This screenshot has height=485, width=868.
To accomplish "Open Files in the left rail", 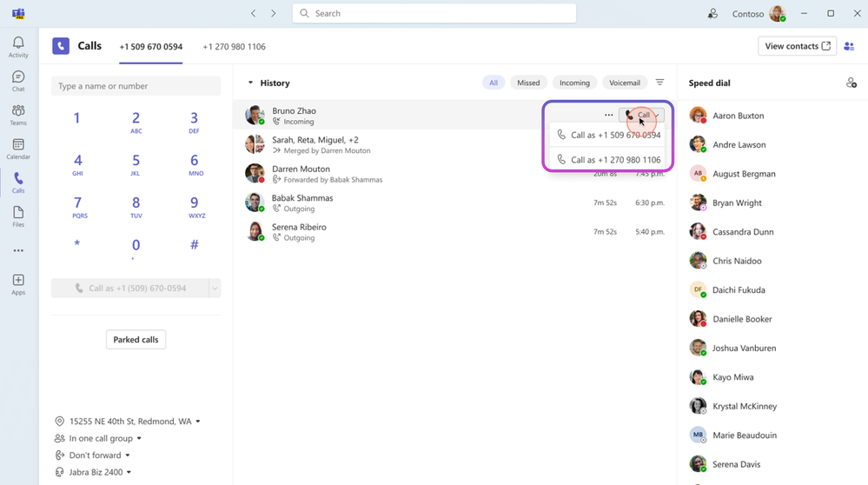I will pos(18,216).
